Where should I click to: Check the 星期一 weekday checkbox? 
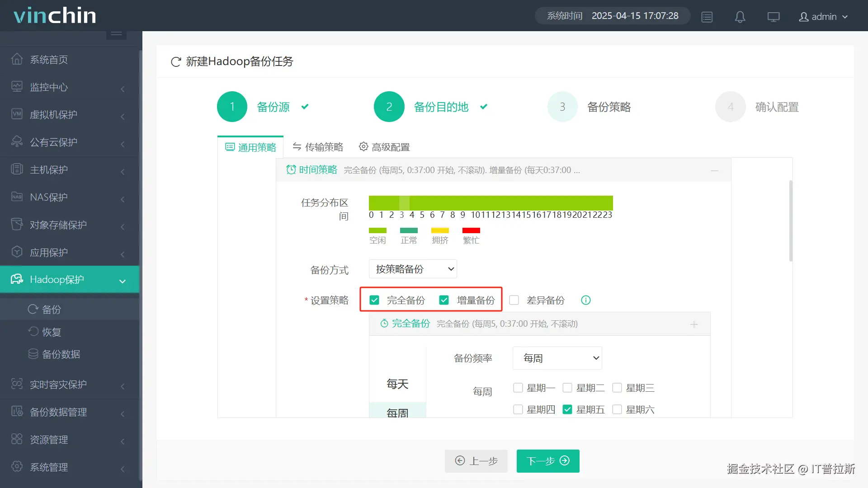518,388
